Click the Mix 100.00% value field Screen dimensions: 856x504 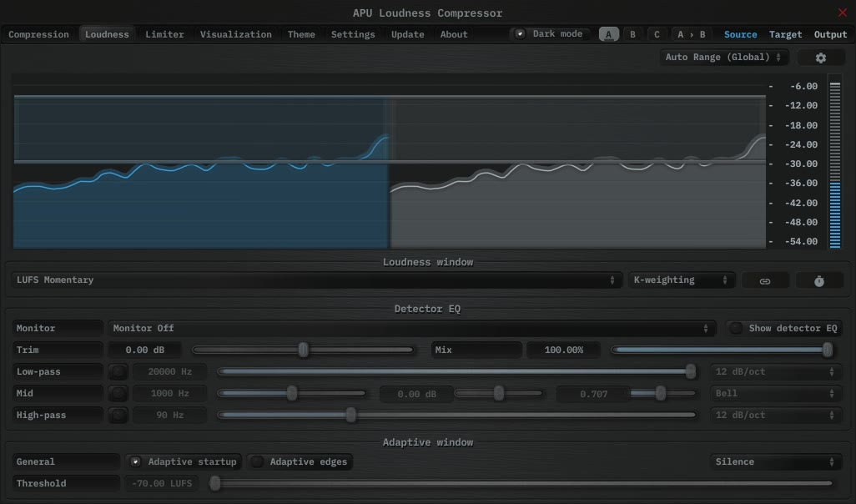pos(563,350)
